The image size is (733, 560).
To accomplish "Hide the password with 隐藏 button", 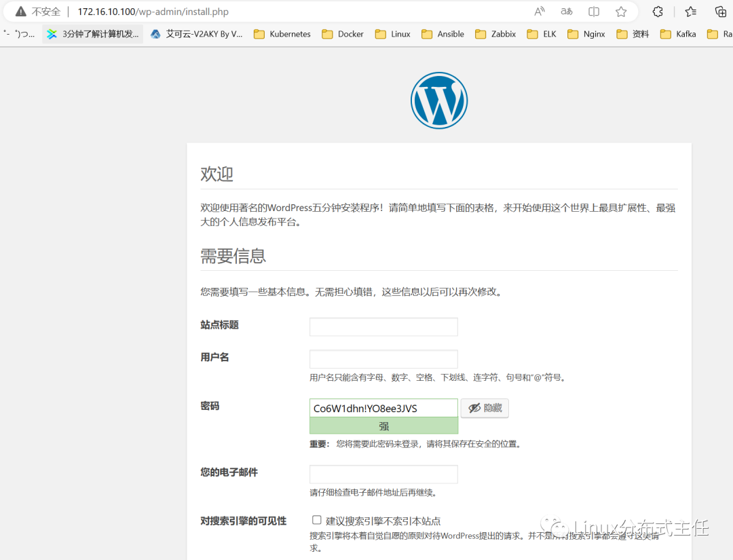I will [x=485, y=408].
